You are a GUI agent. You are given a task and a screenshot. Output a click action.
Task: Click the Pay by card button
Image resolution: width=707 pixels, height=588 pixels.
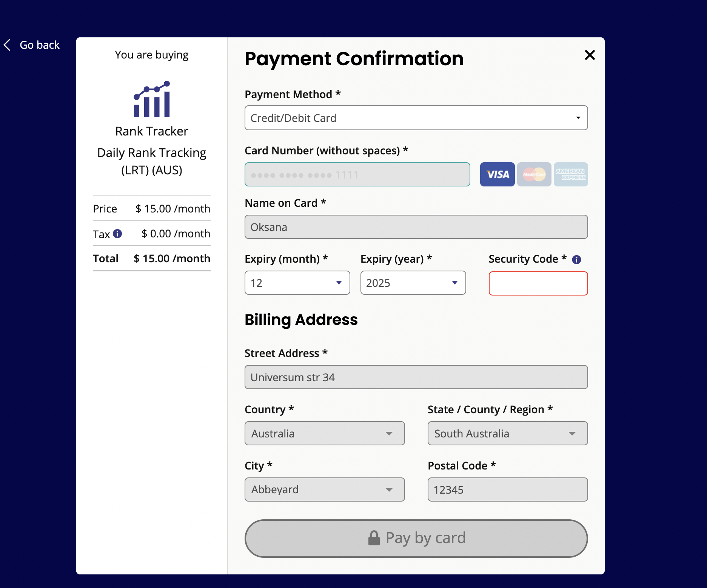(x=416, y=539)
